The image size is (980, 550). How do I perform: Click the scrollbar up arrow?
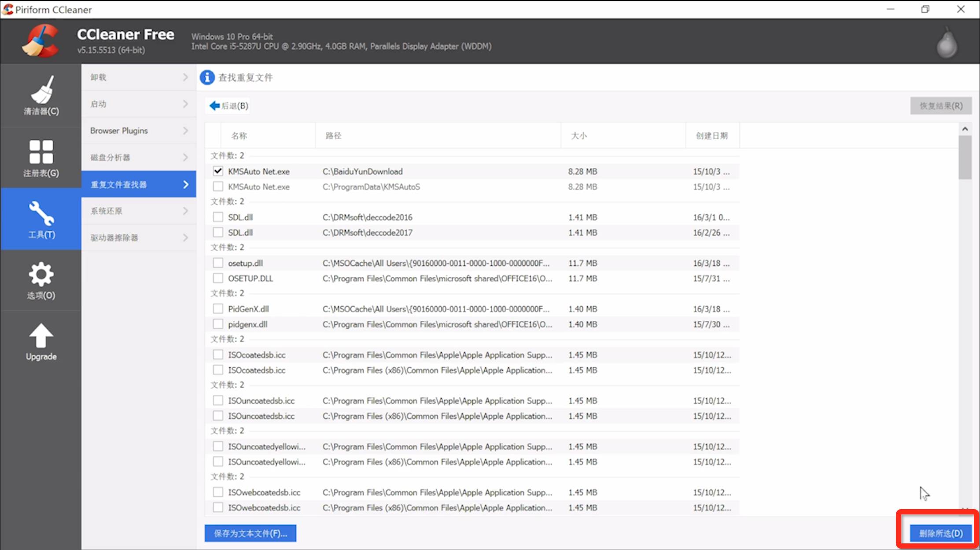(965, 129)
